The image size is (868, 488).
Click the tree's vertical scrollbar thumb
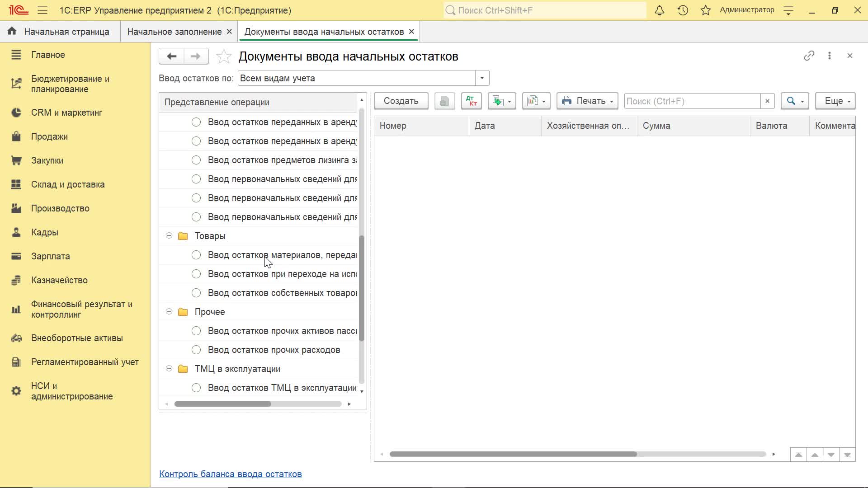point(361,288)
